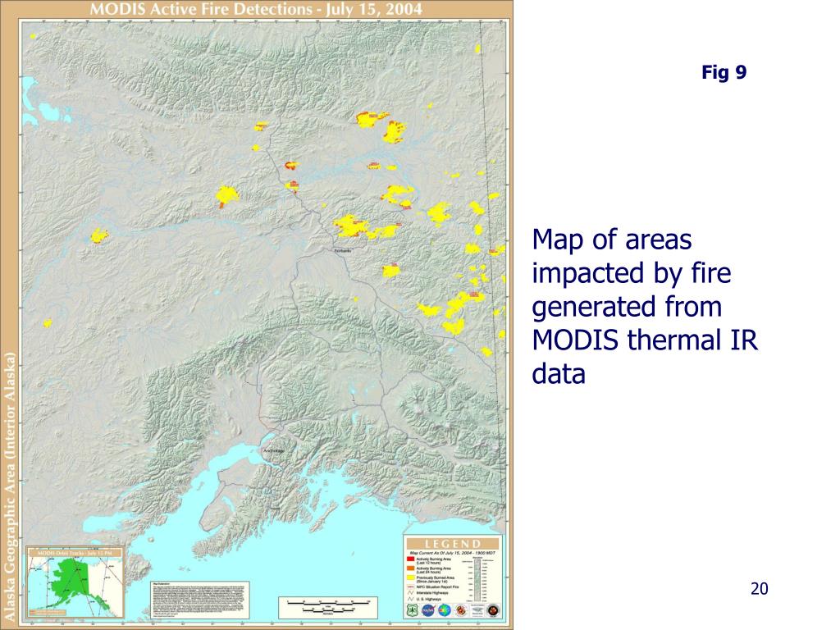
Task: Click the MODIS Orbit Tracks inset map
Action: pos(75,583)
